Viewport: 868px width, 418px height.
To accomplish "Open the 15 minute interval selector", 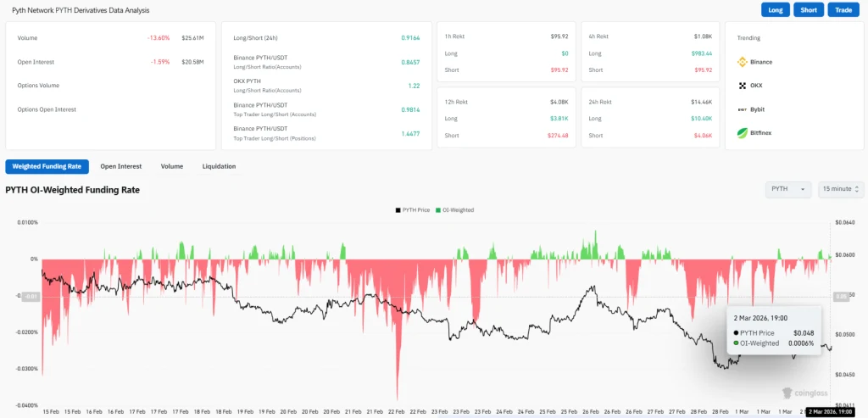I will point(840,189).
